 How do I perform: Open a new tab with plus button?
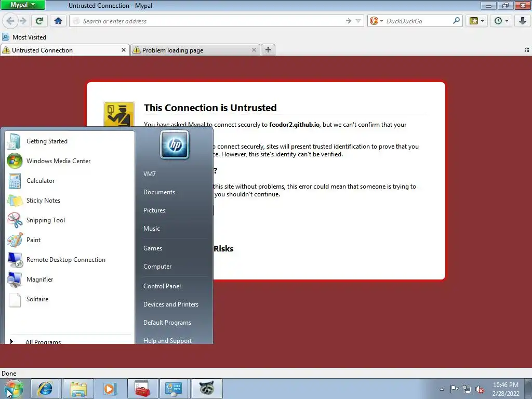(x=268, y=50)
